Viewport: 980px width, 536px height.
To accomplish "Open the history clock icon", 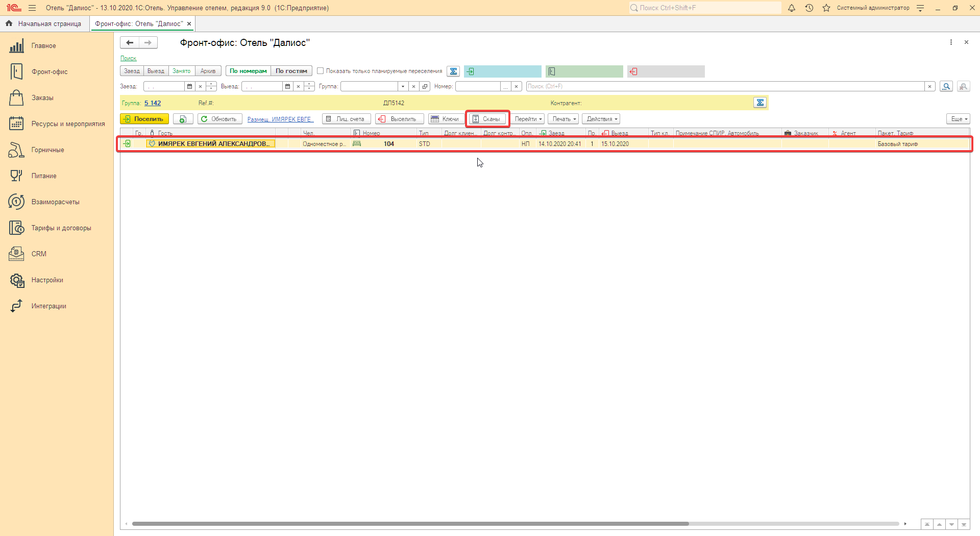I will point(809,8).
